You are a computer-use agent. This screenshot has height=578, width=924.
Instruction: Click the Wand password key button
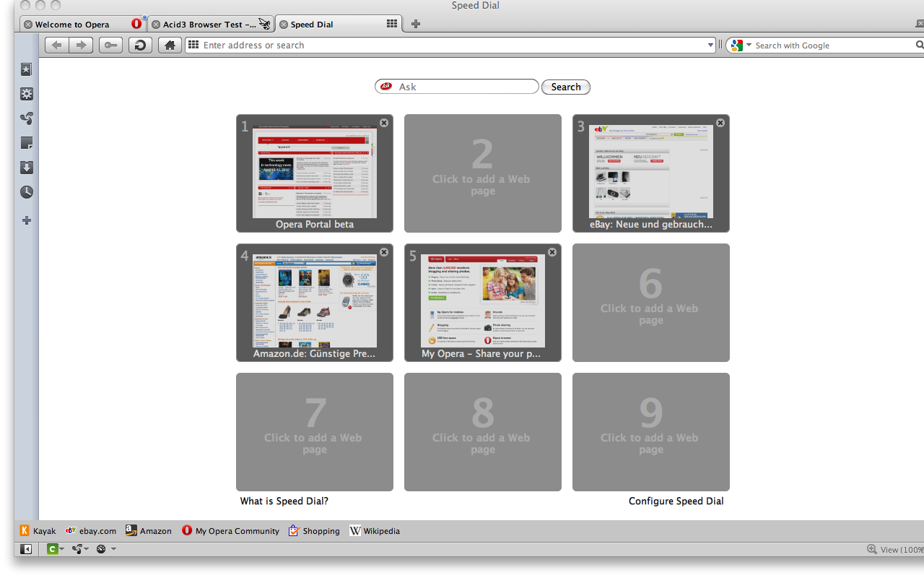(x=110, y=46)
